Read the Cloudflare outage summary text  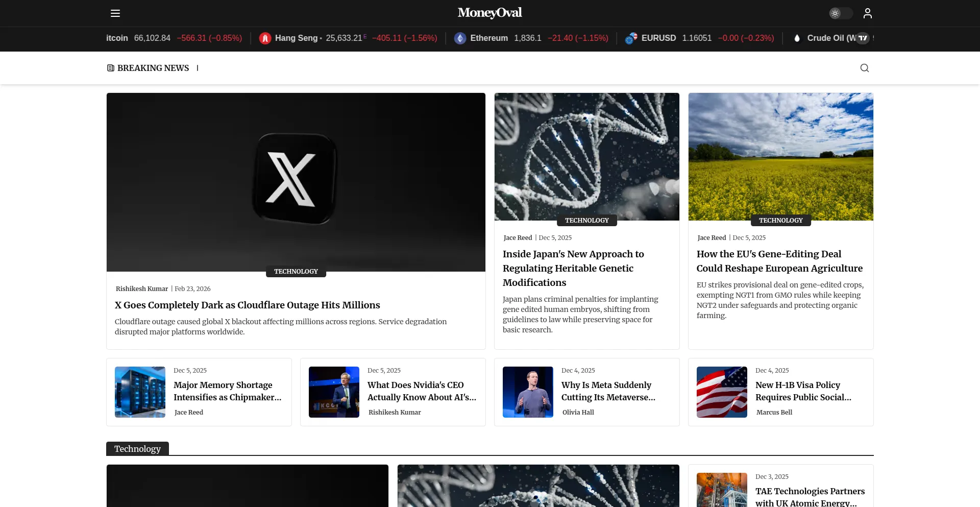(281, 327)
